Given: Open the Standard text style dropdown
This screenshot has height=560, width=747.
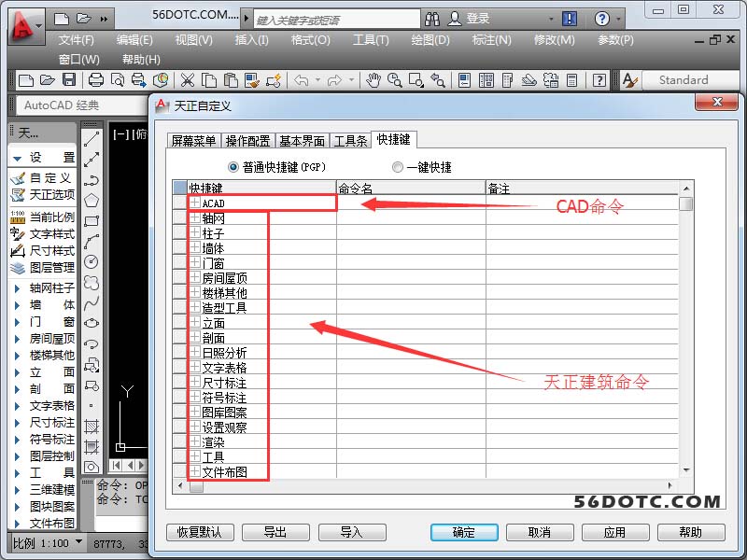Looking at the screenshot, I should (684, 80).
